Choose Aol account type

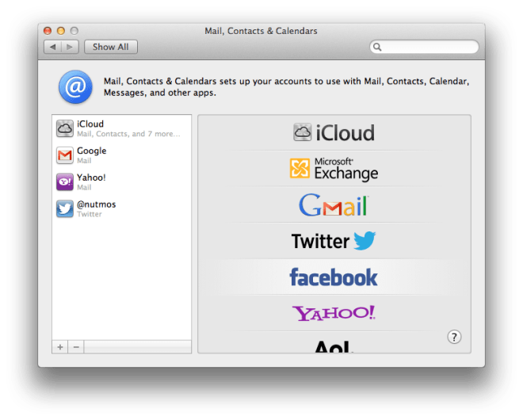click(334, 346)
